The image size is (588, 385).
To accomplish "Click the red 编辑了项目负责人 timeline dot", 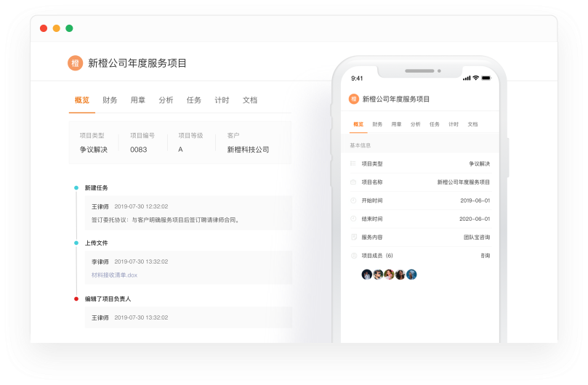I will [76, 299].
